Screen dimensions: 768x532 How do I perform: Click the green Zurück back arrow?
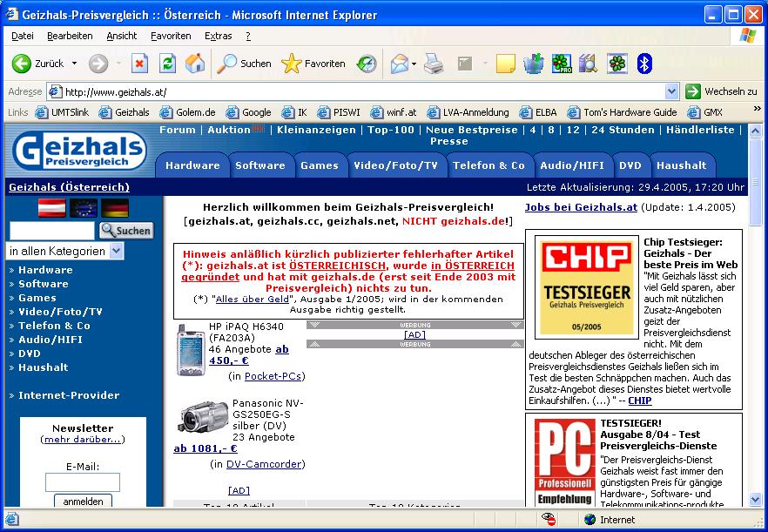tap(22, 64)
